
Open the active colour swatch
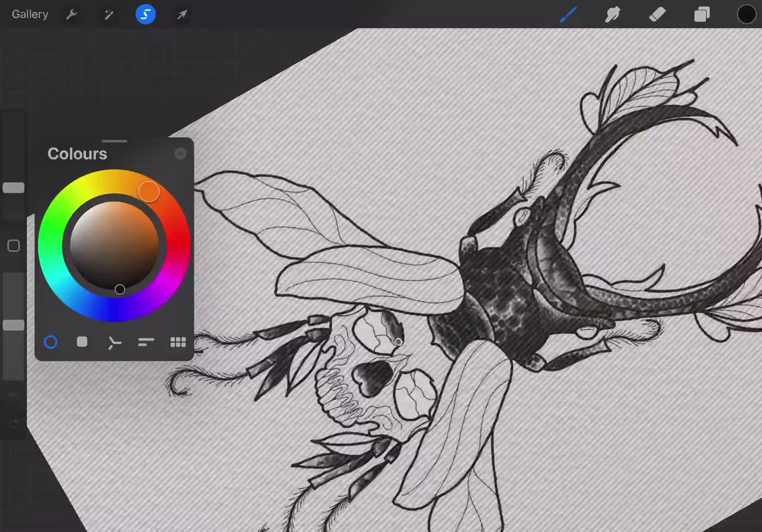(746, 14)
